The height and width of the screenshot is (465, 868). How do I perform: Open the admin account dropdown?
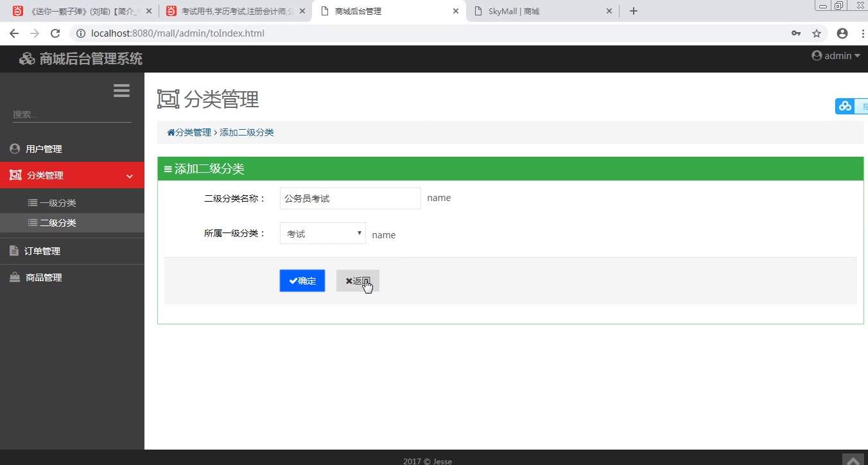(836, 56)
